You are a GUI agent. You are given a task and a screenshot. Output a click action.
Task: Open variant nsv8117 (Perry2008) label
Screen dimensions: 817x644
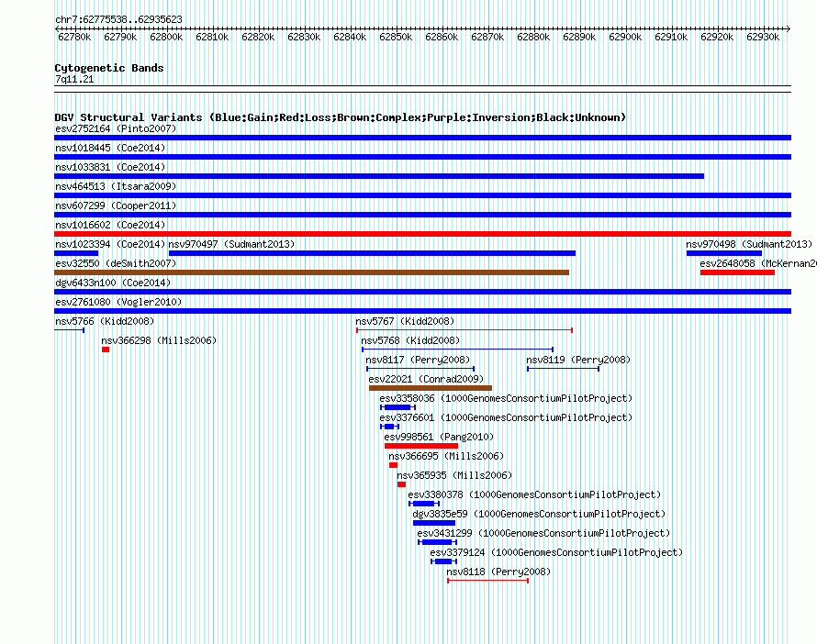point(418,360)
